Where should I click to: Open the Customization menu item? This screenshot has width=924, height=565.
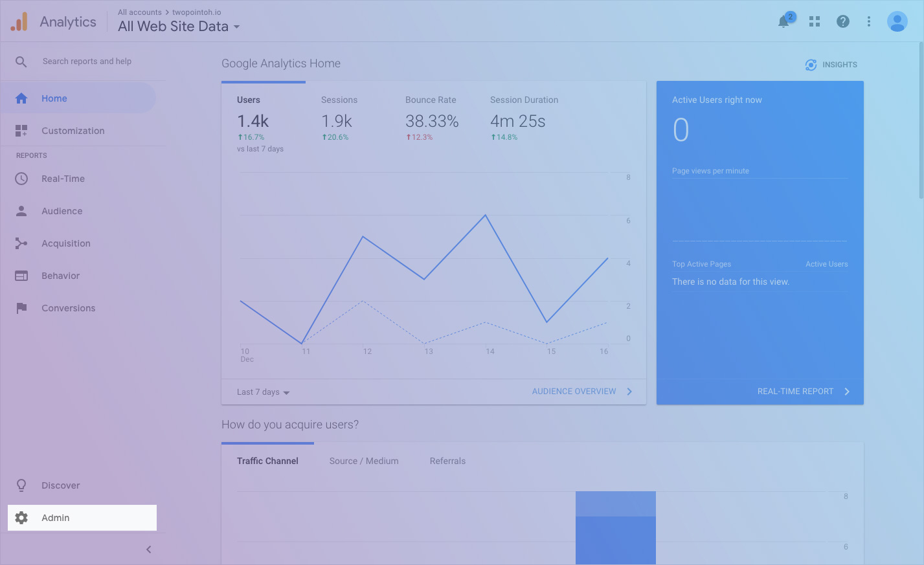pos(78,131)
